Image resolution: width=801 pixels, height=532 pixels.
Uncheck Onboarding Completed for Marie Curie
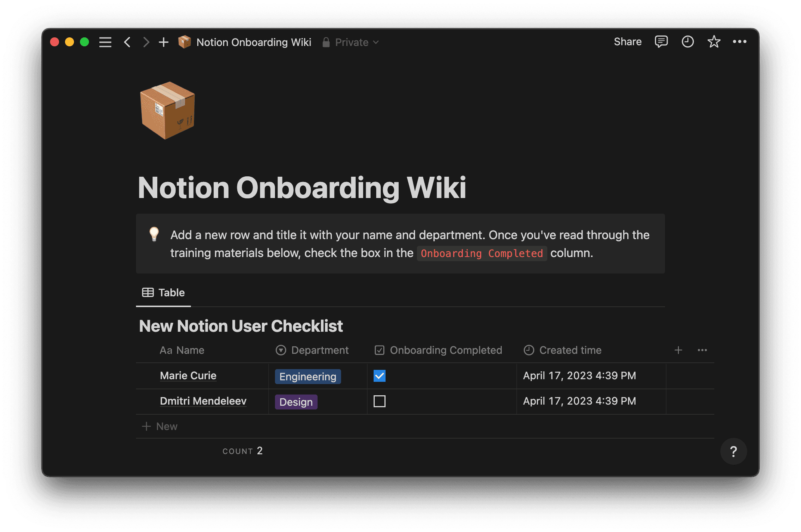(379, 376)
